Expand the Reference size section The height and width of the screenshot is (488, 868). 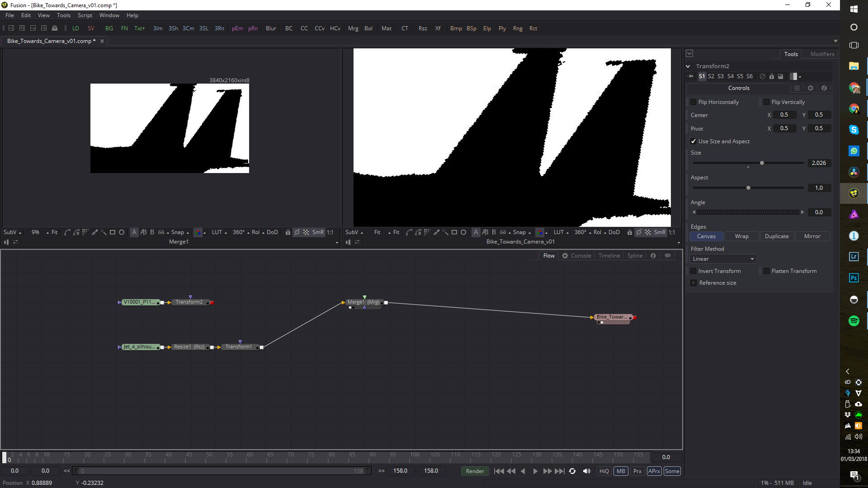point(693,283)
